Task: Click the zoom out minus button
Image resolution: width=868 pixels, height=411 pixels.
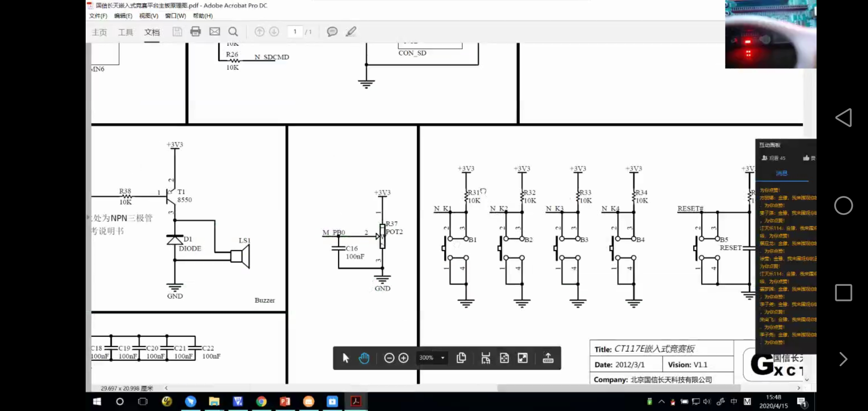Action: click(x=389, y=358)
